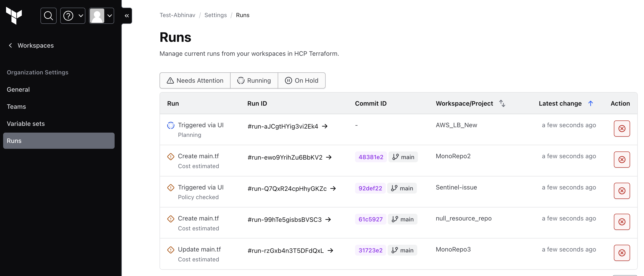
Task: Toggle the Running filter
Action: pyautogui.click(x=254, y=80)
